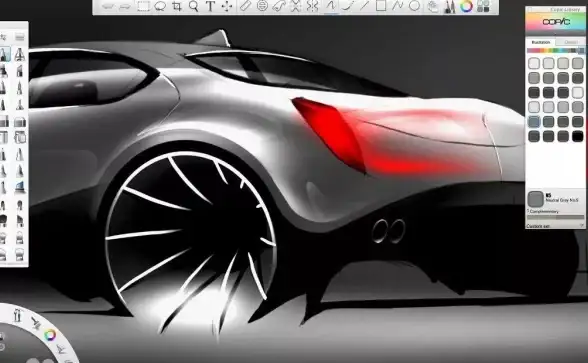Pick the black swatch in the Copic grid
This screenshot has width=588, height=363.
[x=578, y=136]
